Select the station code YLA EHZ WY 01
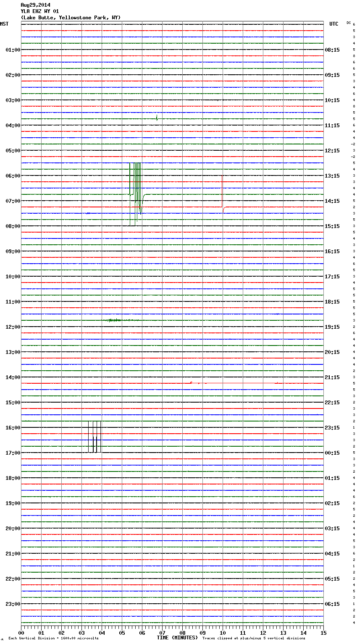 [40, 11]
